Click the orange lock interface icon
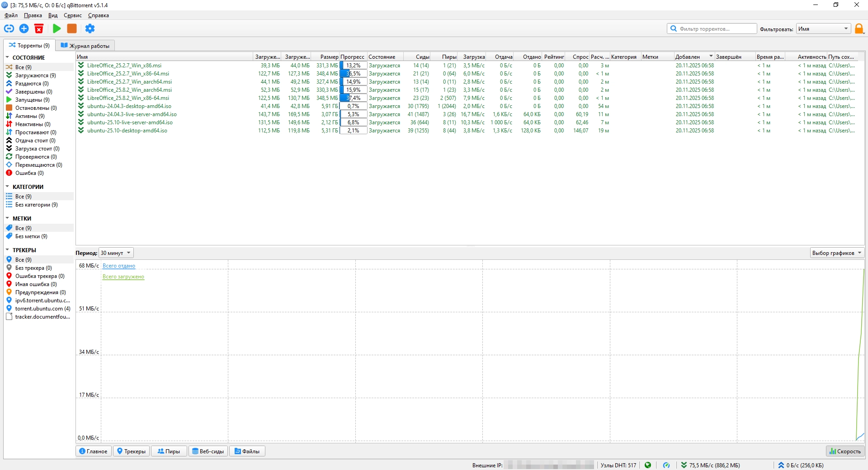 859,29
